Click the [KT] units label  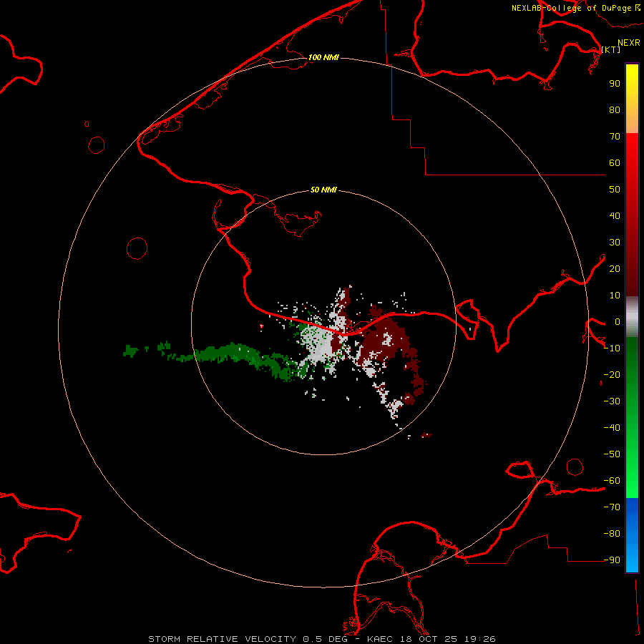[x=611, y=49]
